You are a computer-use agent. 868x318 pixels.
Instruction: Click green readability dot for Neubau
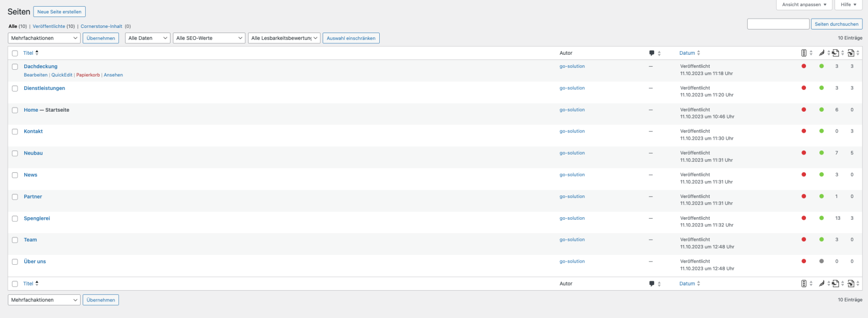[822, 153]
